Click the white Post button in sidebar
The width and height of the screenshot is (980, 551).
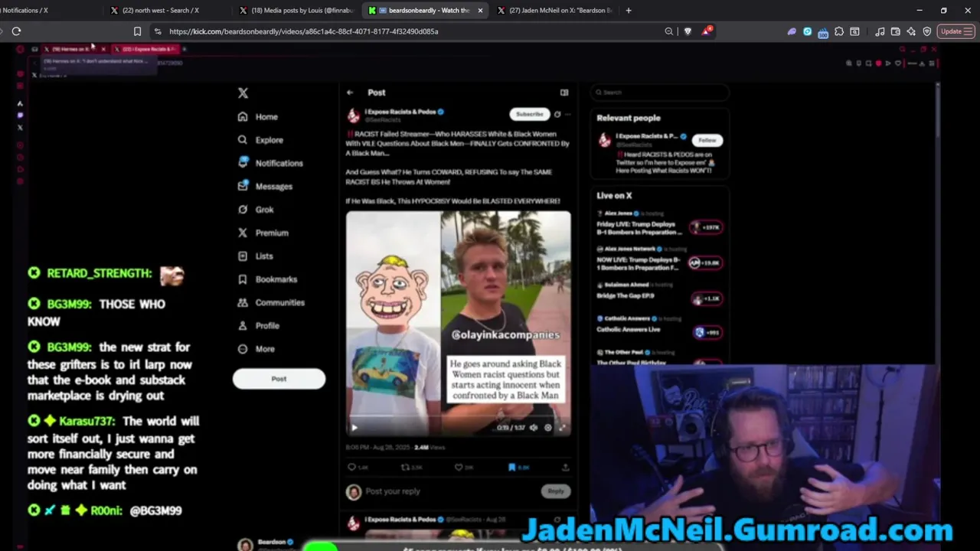[x=279, y=379]
